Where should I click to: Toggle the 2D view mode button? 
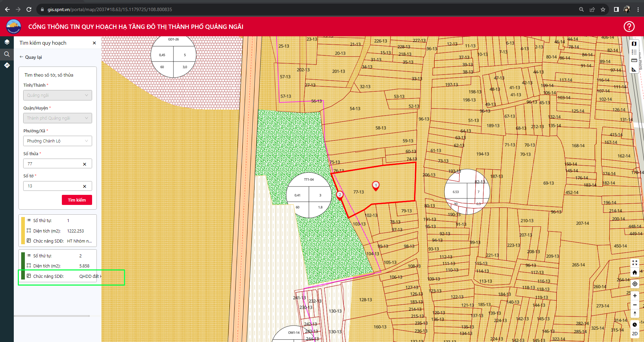point(635,334)
